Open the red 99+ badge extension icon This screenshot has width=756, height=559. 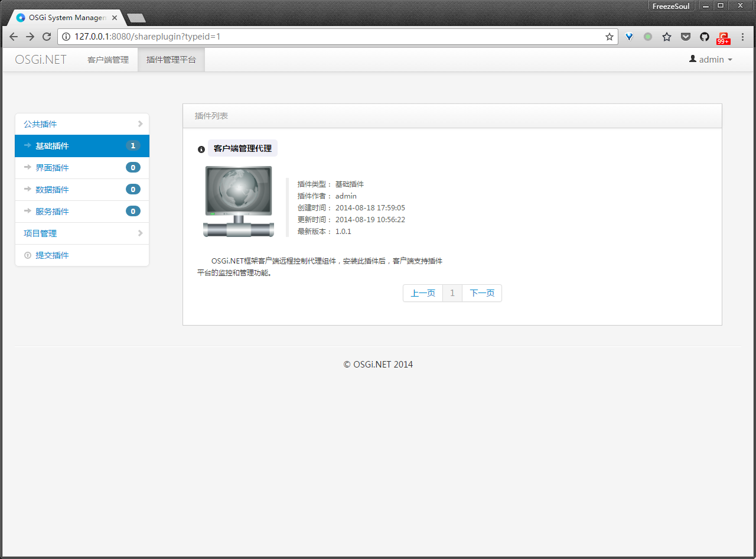723,38
